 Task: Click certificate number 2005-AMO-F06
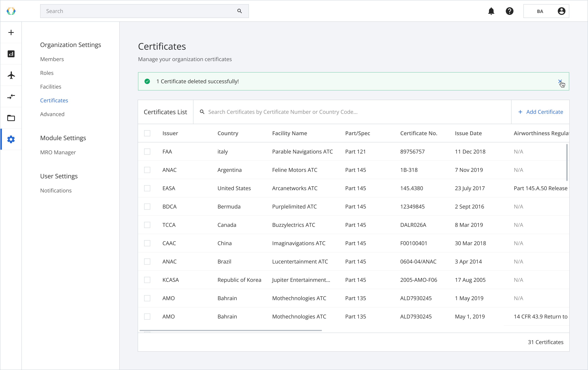[419, 280]
